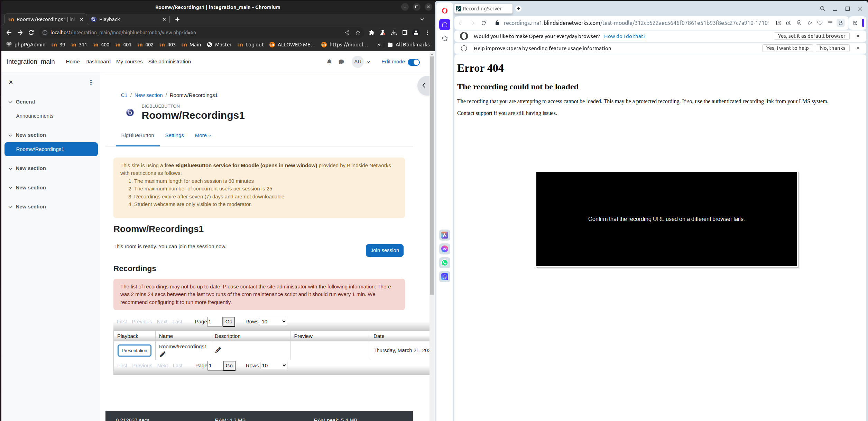Image resolution: width=868 pixels, height=421 pixels.
Task: Collapse New section containing Roomw/Recordings1
Action: click(10, 135)
